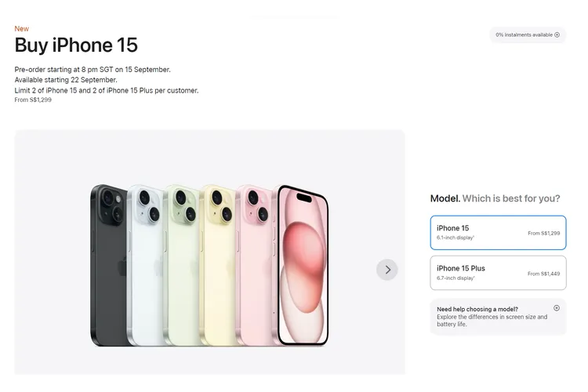Click the green iPhone 15 in gallery
The image size is (588, 392).
point(182,265)
